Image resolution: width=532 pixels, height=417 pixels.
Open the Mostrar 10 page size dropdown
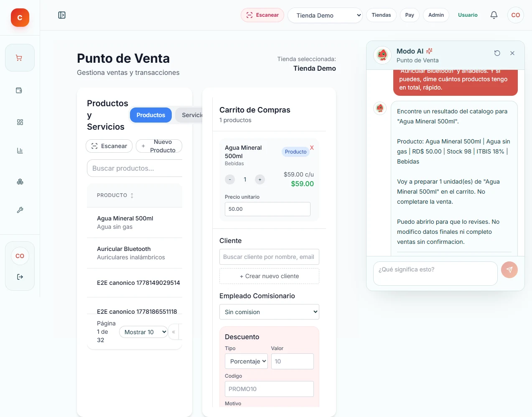coord(143,332)
